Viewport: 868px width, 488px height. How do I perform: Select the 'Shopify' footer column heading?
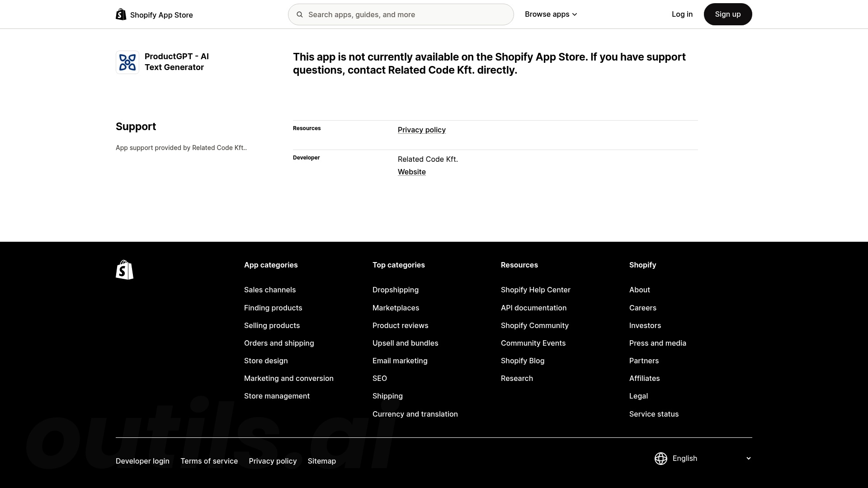point(642,265)
